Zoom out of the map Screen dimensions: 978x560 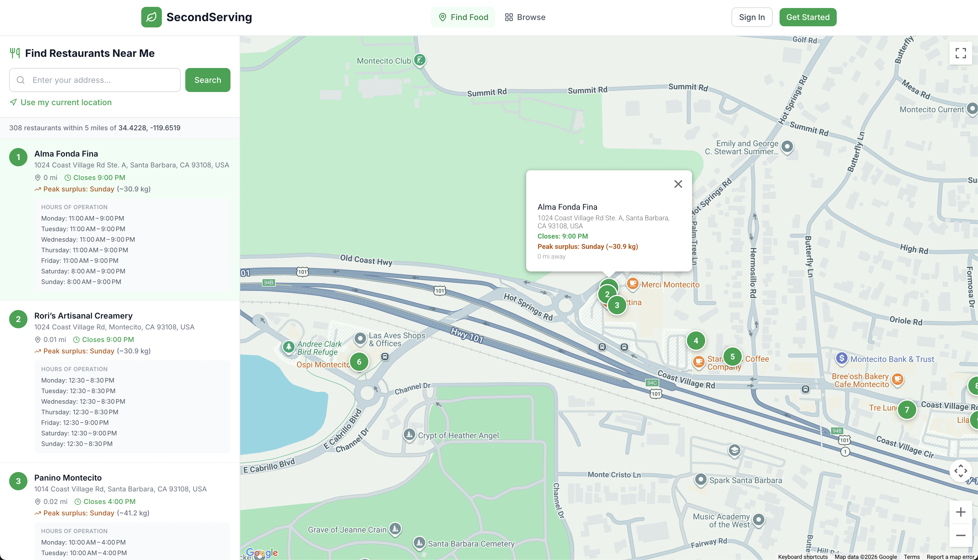tap(960, 535)
